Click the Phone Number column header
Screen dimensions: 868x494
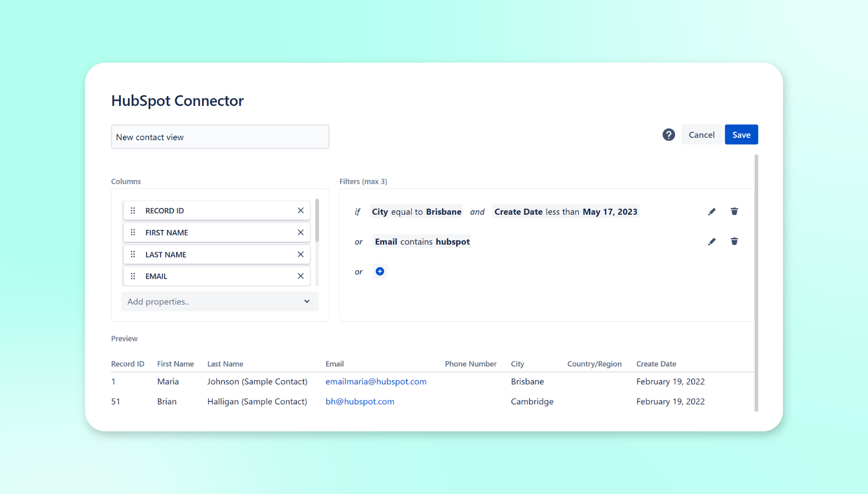pyautogui.click(x=471, y=364)
